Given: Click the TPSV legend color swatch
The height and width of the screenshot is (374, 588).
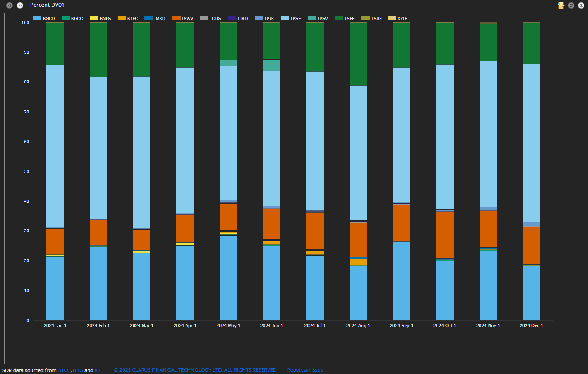Looking at the screenshot, I should pyautogui.click(x=312, y=19).
